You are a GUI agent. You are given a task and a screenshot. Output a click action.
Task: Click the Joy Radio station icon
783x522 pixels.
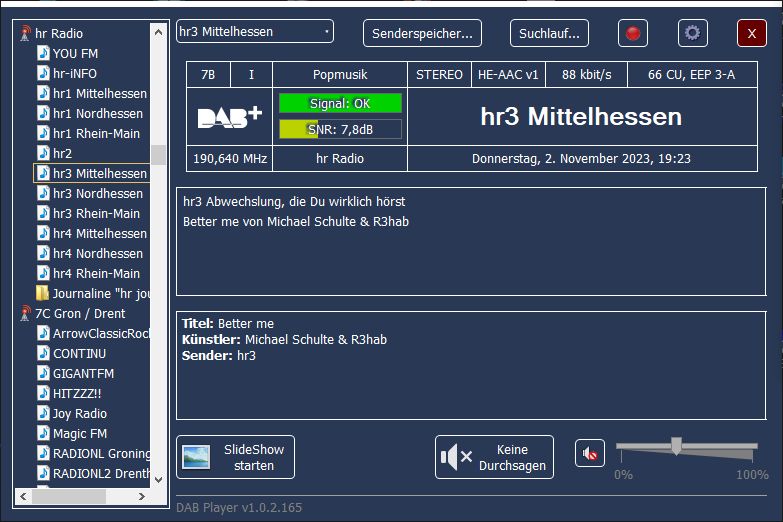[x=43, y=413]
